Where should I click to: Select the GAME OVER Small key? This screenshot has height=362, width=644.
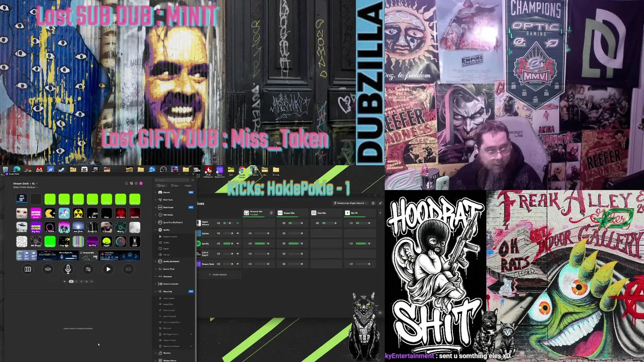point(36,213)
